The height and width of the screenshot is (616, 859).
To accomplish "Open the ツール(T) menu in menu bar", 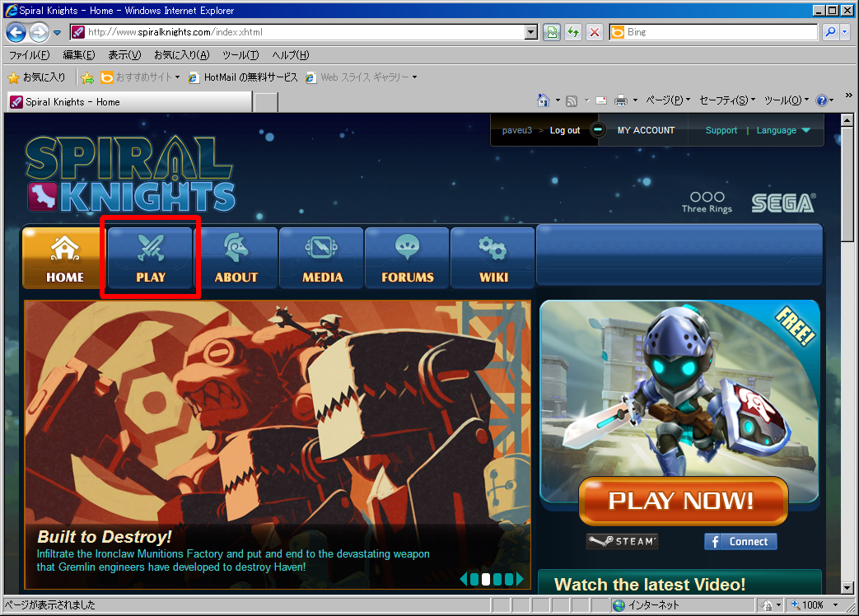I will click(x=240, y=54).
